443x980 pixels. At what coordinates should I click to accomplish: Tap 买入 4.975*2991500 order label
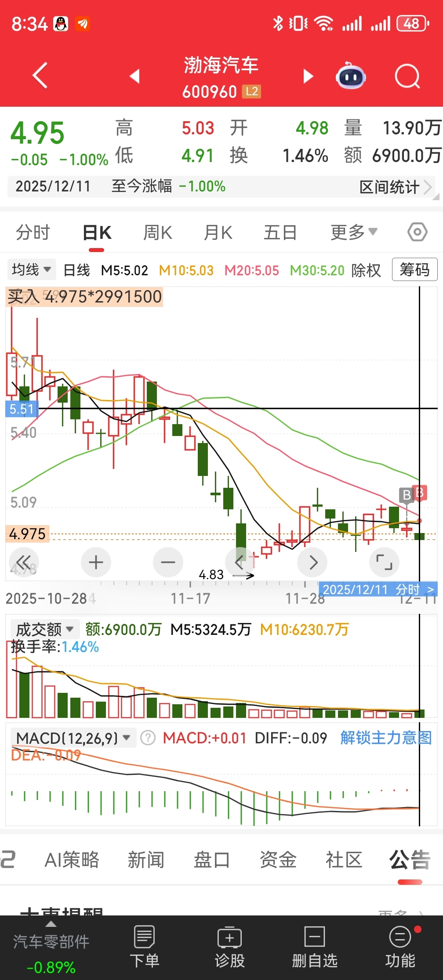84,297
